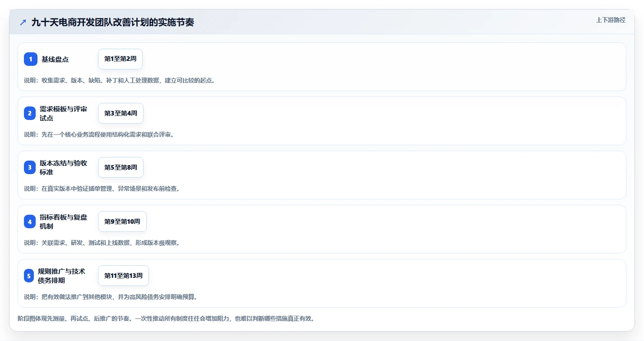Click description starting 把有效做法推广到其他模块
The width and height of the screenshot is (644, 341).
(x=111, y=297)
